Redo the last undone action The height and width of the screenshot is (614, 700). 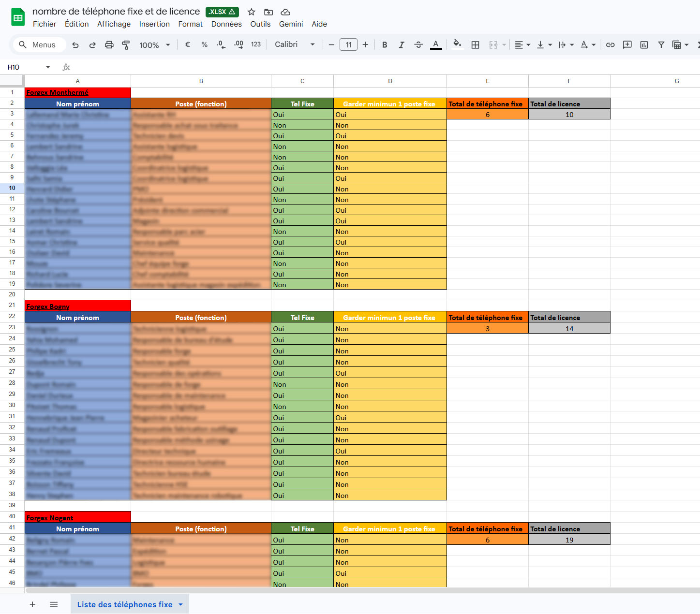point(92,45)
